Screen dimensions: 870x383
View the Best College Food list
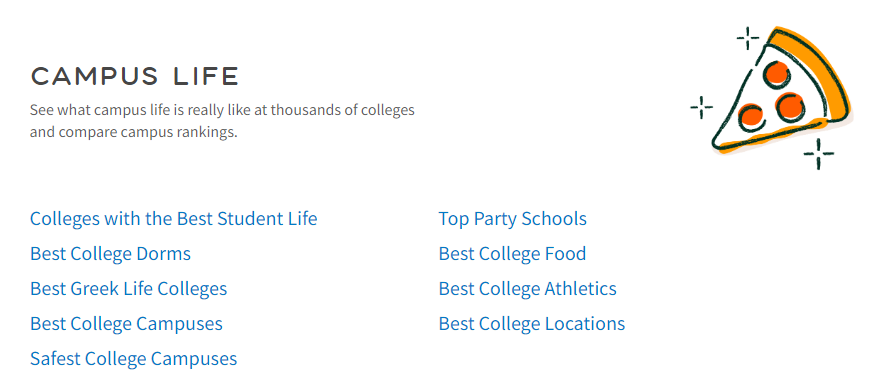point(512,254)
